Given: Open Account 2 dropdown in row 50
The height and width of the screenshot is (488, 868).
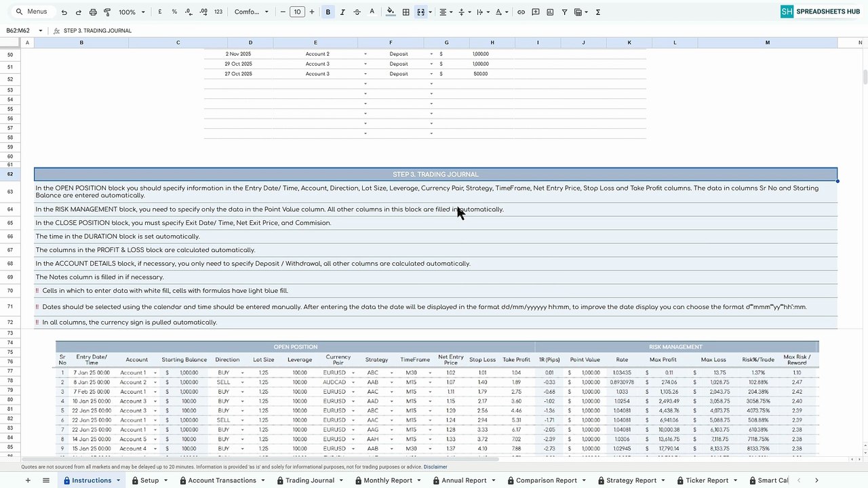Looking at the screenshot, I should tap(366, 54).
